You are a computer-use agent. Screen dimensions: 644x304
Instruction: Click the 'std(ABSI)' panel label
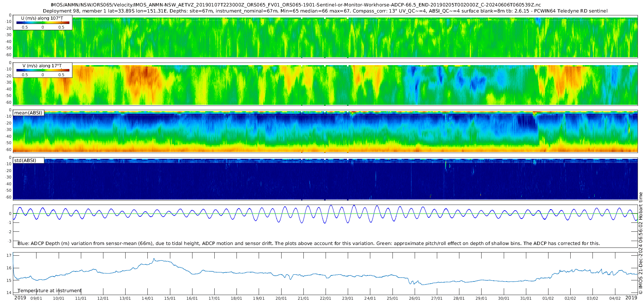point(25,160)
